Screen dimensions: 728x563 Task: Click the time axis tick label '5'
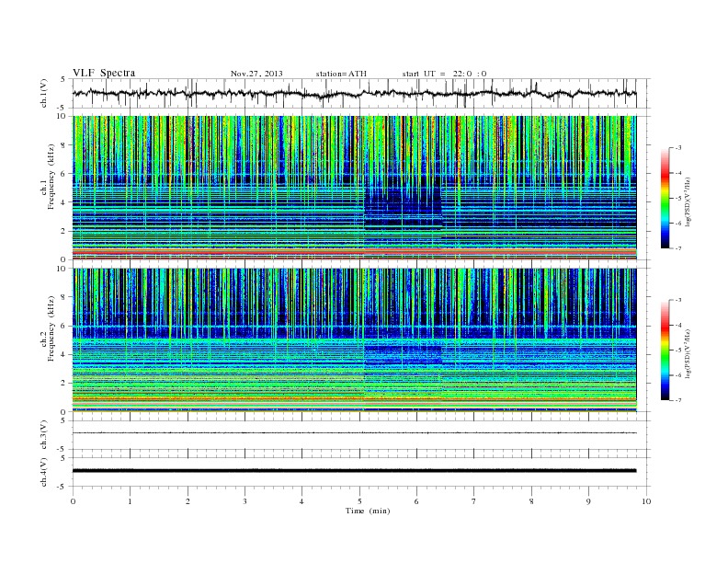359,501
